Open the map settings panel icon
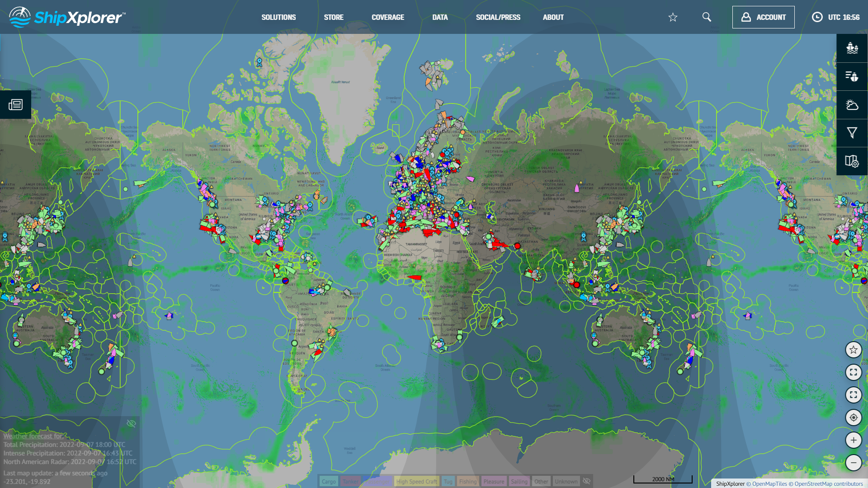Screen dimensions: 868x488 [852, 161]
